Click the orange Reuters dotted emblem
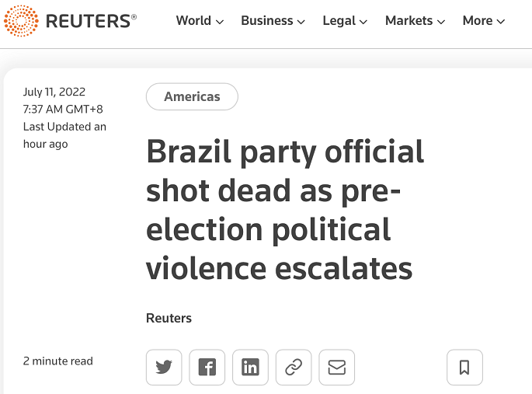532x394 pixels. [21, 21]
